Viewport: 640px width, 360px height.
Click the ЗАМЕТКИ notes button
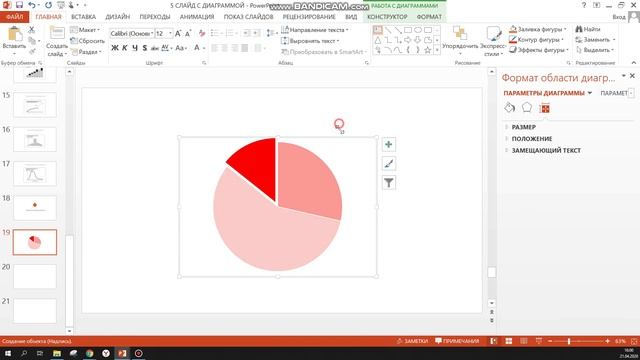click(413, 341)
